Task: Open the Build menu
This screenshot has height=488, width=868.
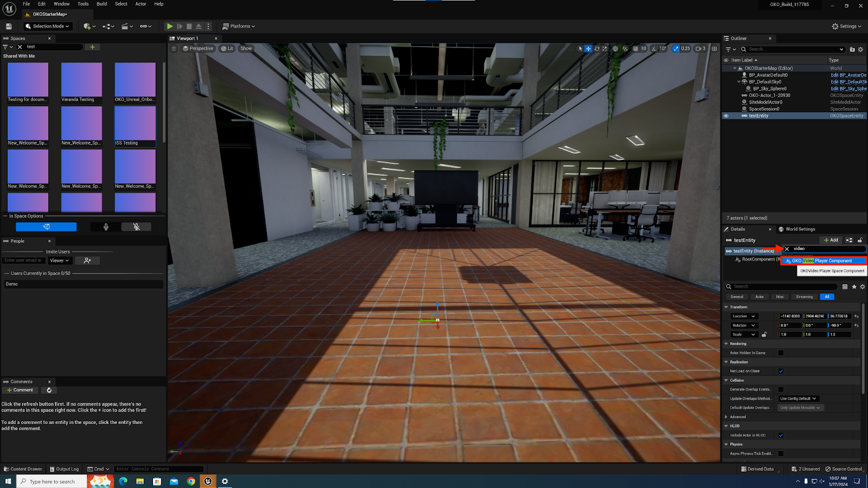Action: point(101,4)
